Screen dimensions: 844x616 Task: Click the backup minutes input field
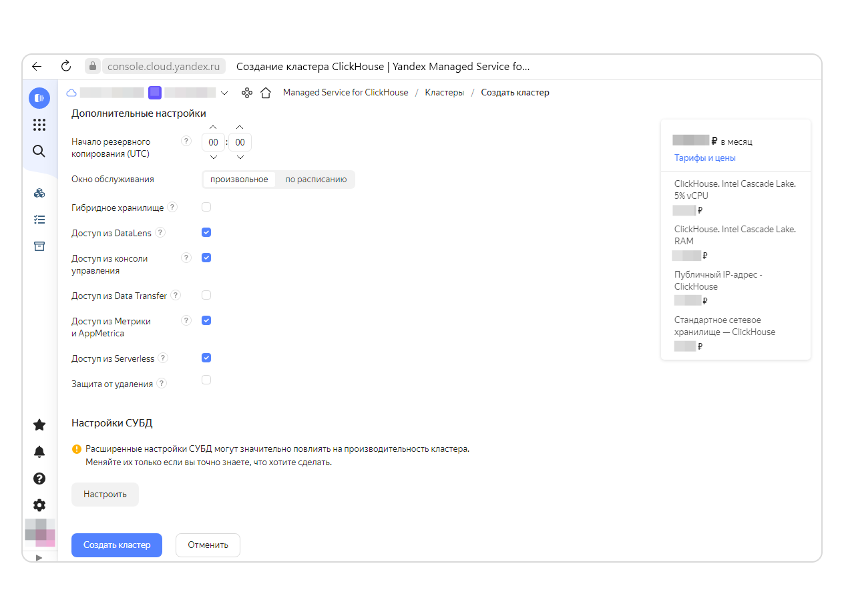pos(240,142)
